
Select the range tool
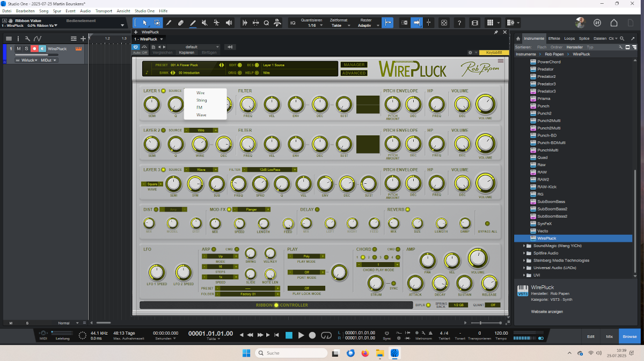click(157, 23)
